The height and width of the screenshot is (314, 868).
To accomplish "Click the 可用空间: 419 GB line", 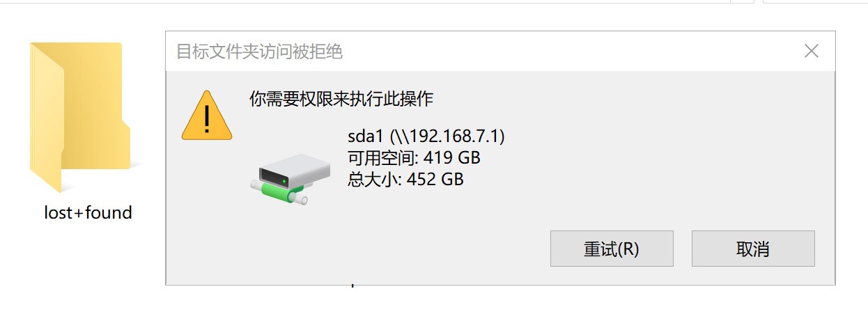I will point(414,157).
